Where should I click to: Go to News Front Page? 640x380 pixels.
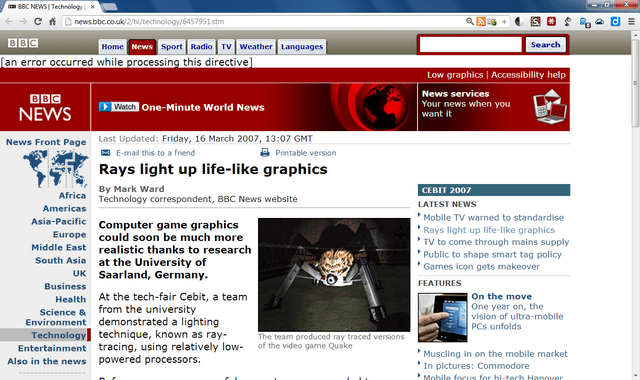coord(46,142)
